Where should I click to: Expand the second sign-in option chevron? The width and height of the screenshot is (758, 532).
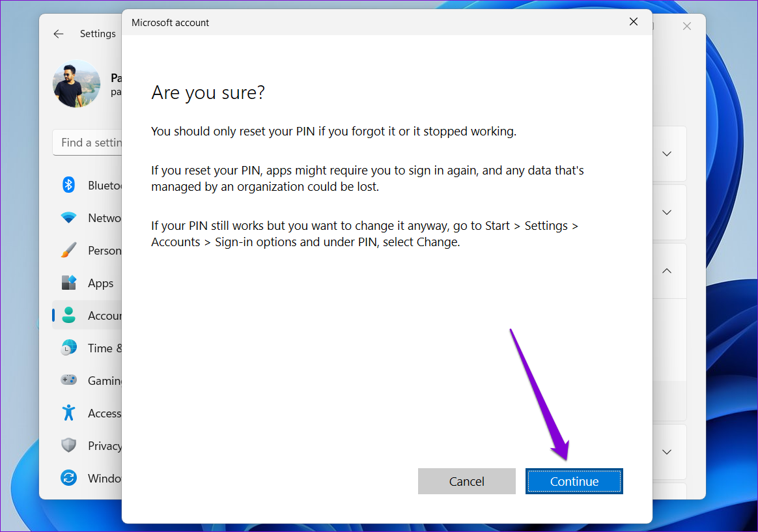[x=667, y=213]
